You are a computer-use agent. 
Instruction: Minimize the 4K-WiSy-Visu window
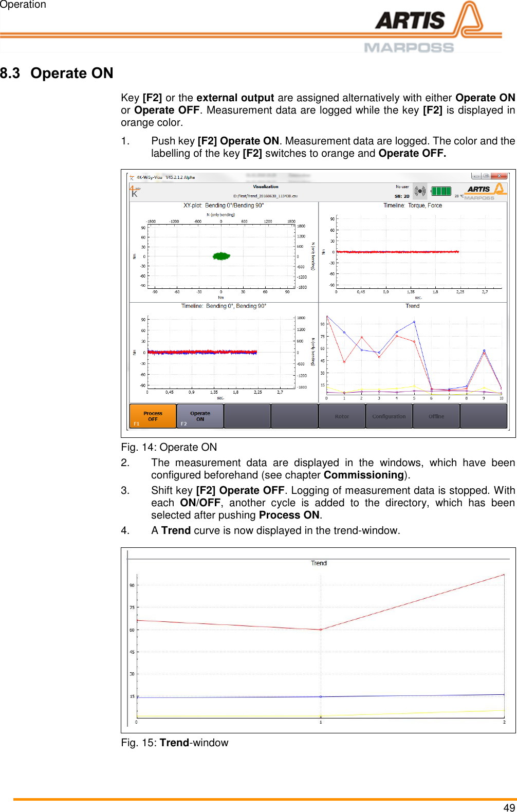[476, 176]
